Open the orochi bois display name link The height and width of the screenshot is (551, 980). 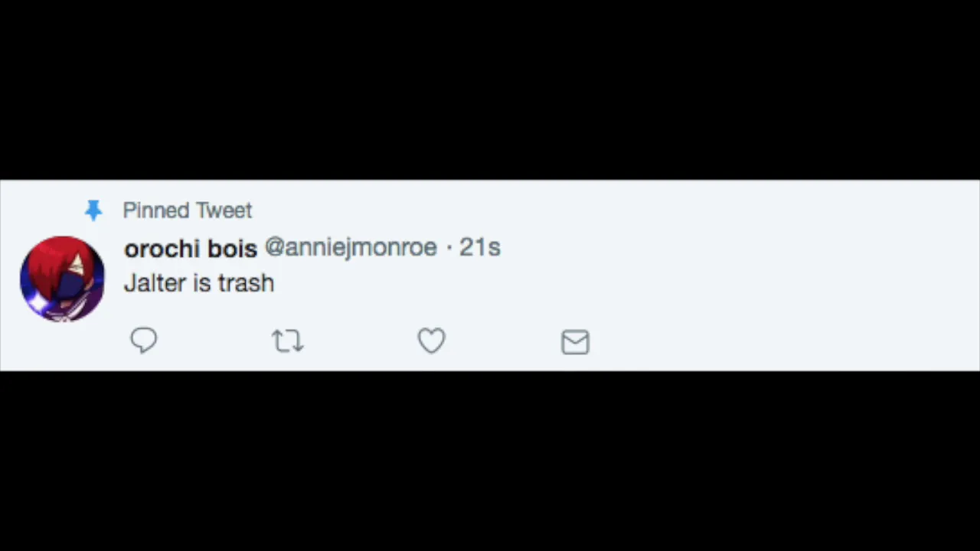191,249
